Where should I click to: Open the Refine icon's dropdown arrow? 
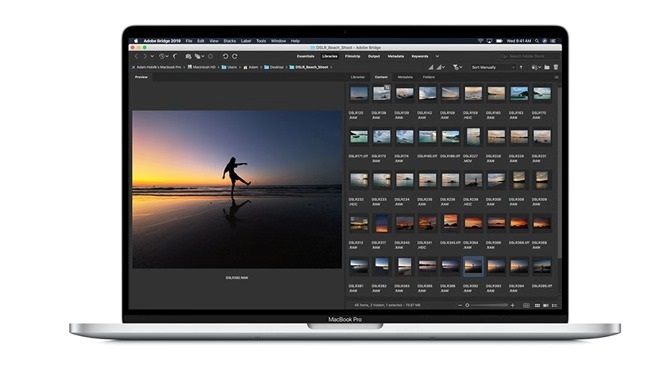coord(202,56)
